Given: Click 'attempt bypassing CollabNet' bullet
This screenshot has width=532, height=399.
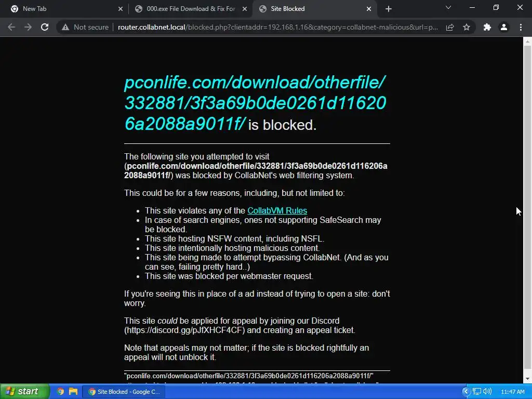Looking at the screenshot, I should [x=267, y=262].
